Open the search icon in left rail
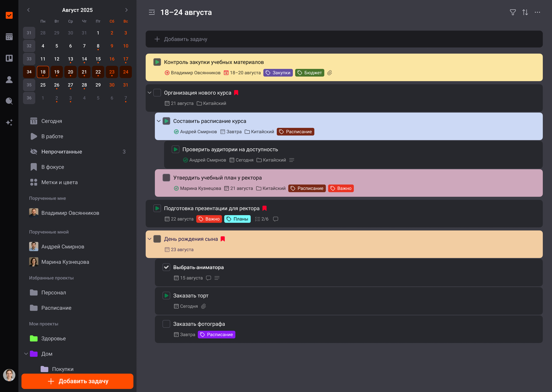The image size is (552, 392). (x=9, y=101)
